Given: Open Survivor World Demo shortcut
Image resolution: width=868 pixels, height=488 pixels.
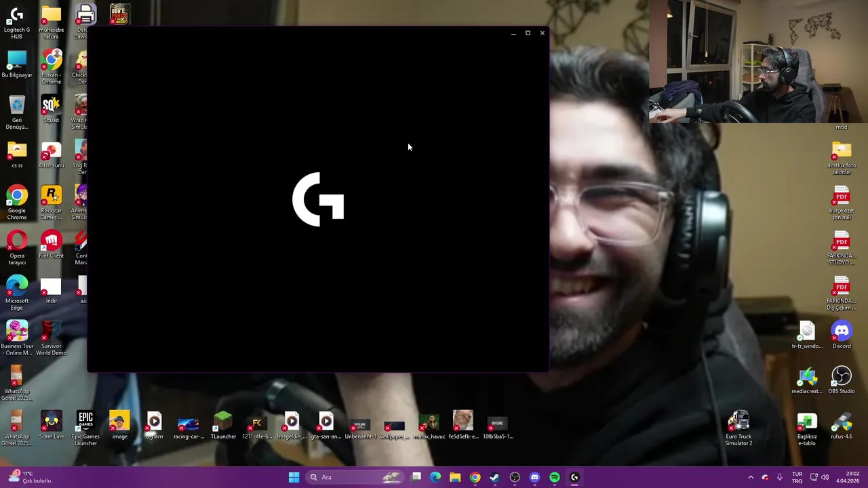Looking at the screenshot, I should click(52, 338).
